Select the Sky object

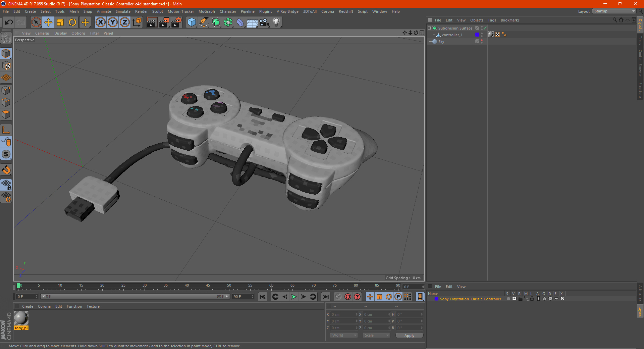pyautogui.click(x=441, y=42)
